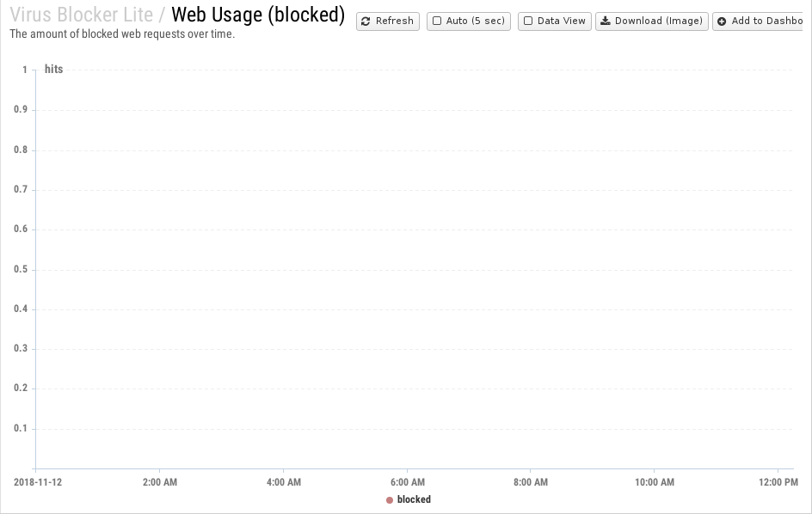Enable the Data View checkbox
Image resolution: width=812 pixels, height=514 pixels.
(x=527, y=21)
